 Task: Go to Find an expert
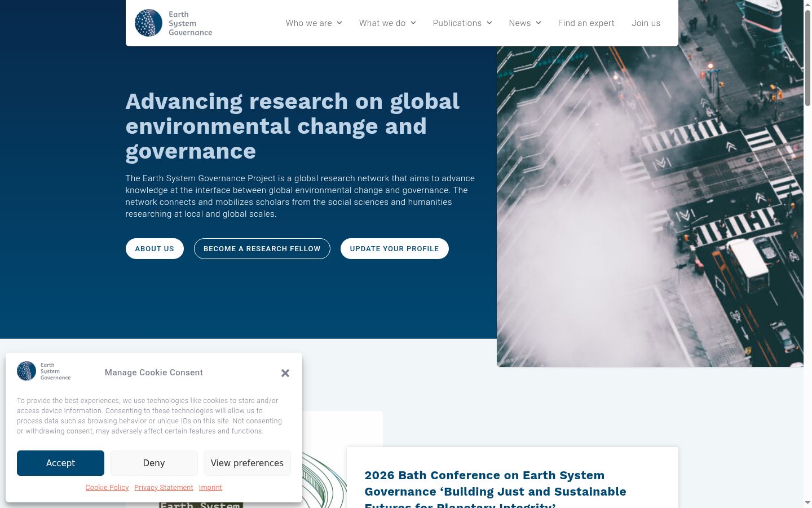click(x=586, y=23)
